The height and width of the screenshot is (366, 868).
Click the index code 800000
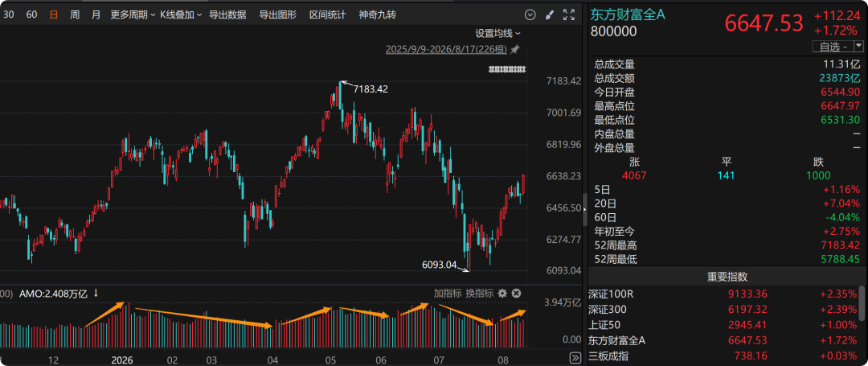pos(614,31)
